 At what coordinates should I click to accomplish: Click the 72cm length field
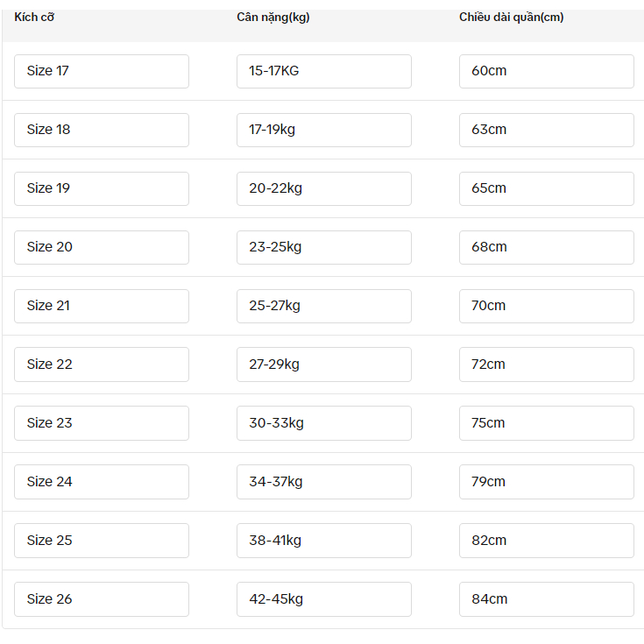click(547, 364)
